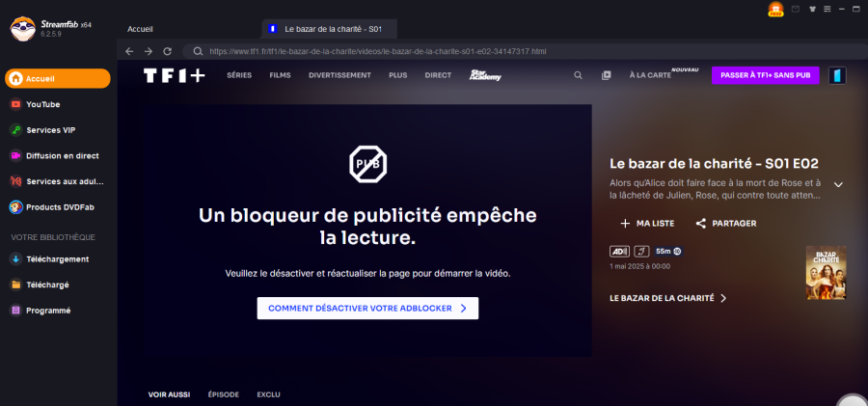Reload the page with refresh icon
This screenshot has width=868, height=406.
(x=167, y=51)
